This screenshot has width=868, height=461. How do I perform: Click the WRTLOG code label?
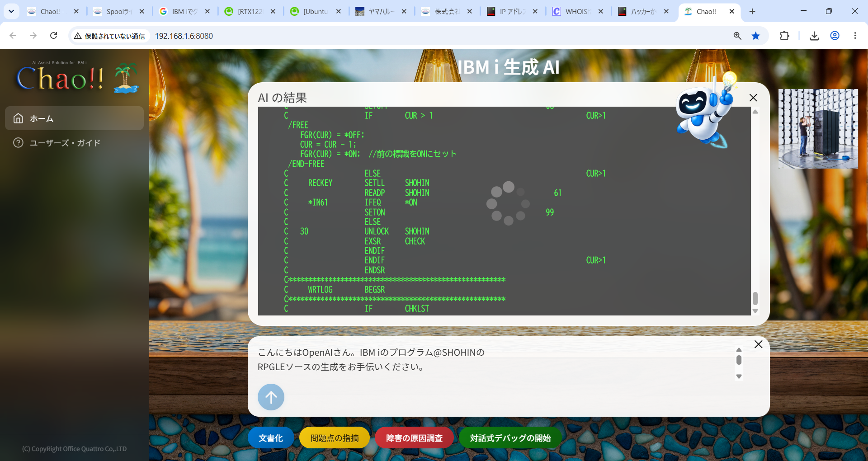click(320, 290)
